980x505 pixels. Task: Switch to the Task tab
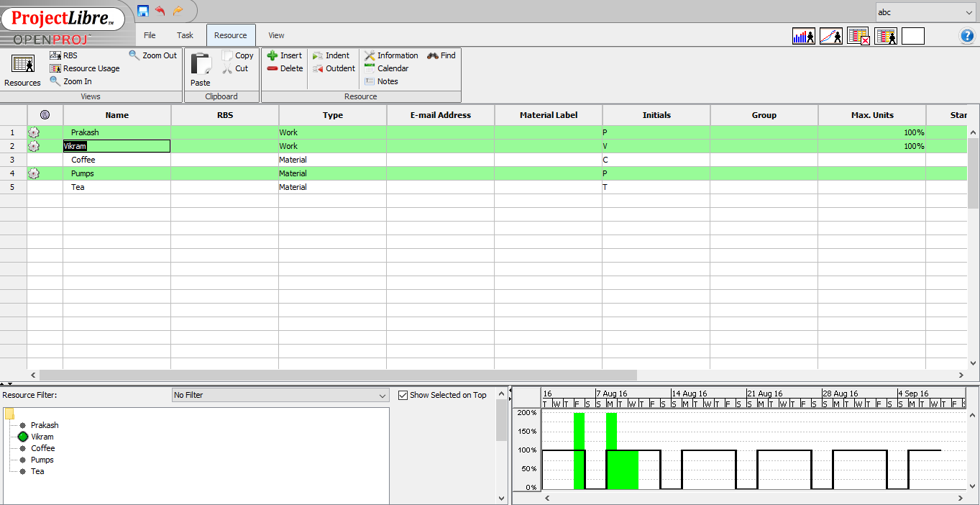coord(185,35)
